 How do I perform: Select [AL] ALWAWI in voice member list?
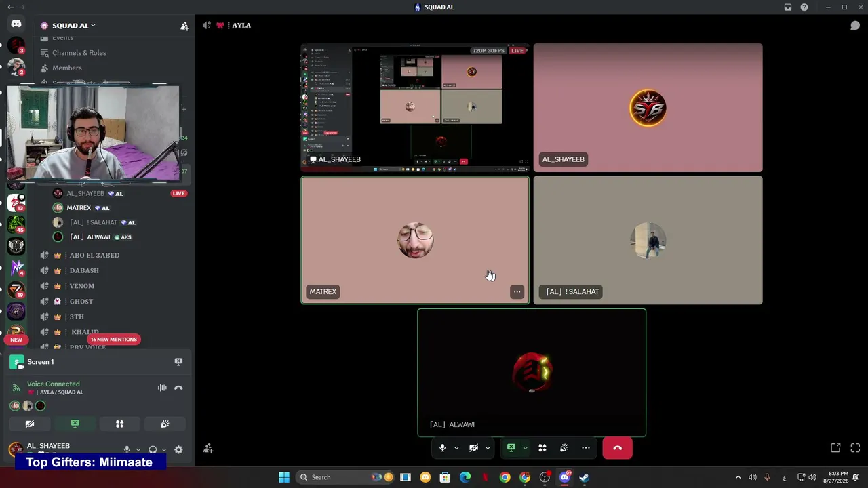(x=90, y=237)
